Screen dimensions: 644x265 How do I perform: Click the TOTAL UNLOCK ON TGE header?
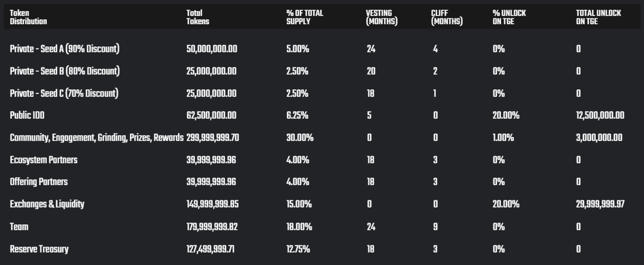pyautogui.click(x=598, y=18)
